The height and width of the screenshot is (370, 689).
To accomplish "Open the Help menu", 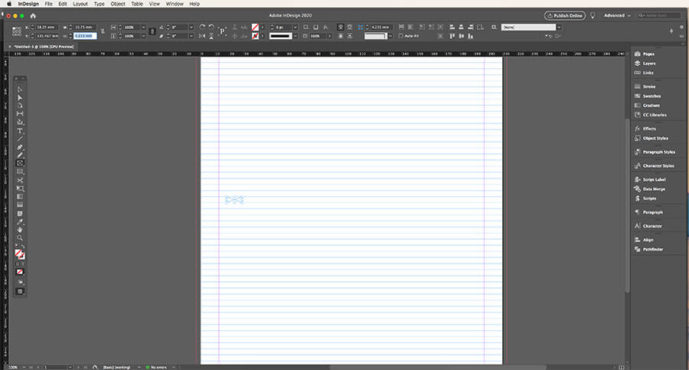I will click(194, 4).
